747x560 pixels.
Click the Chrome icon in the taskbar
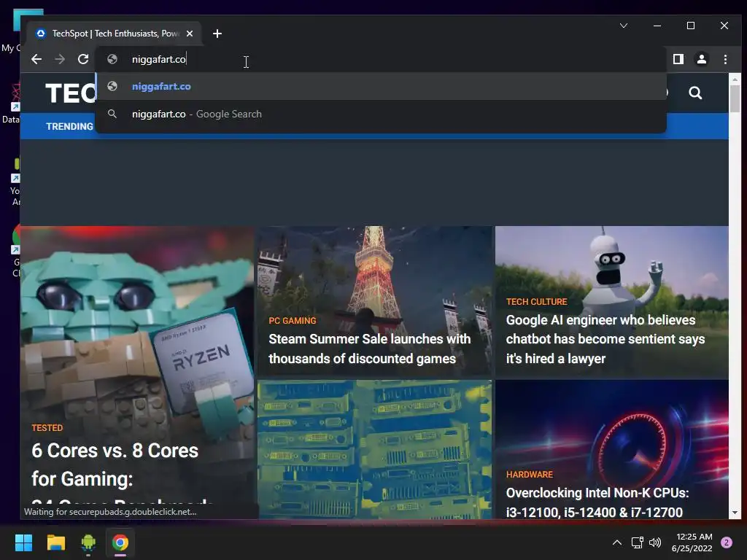point(120,542)
